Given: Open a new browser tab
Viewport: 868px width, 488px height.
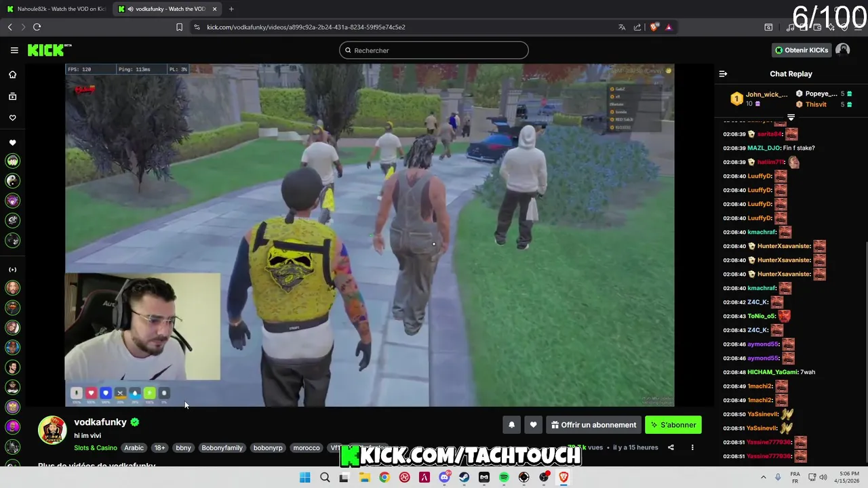Looking at the screenshot, I should point(231,9).
